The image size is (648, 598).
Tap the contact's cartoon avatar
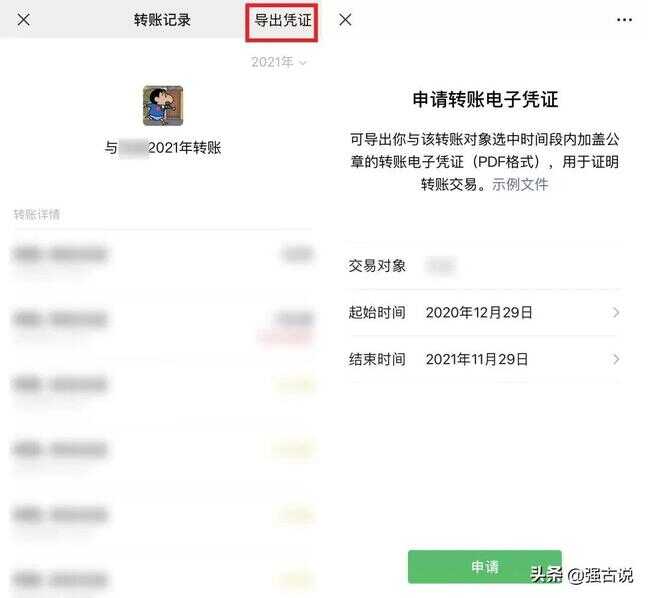163,105
